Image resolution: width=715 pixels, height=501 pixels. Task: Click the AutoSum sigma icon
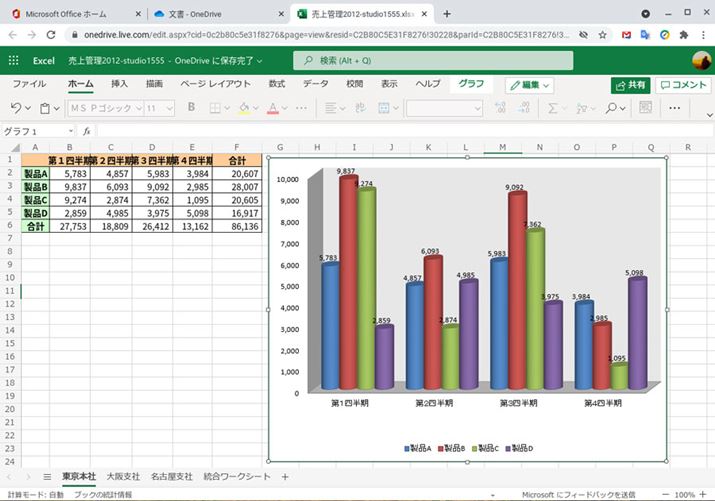click(x=551, y=108)
